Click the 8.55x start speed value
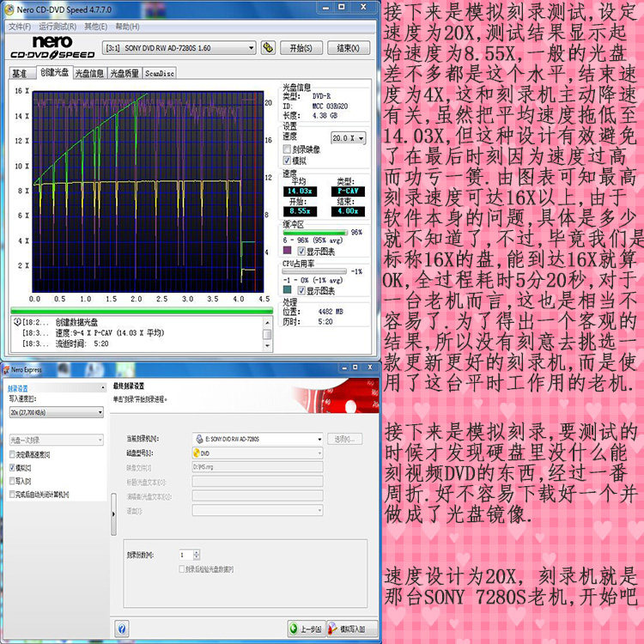The height and width of the screenshot is (644, 644). point(300,211)
